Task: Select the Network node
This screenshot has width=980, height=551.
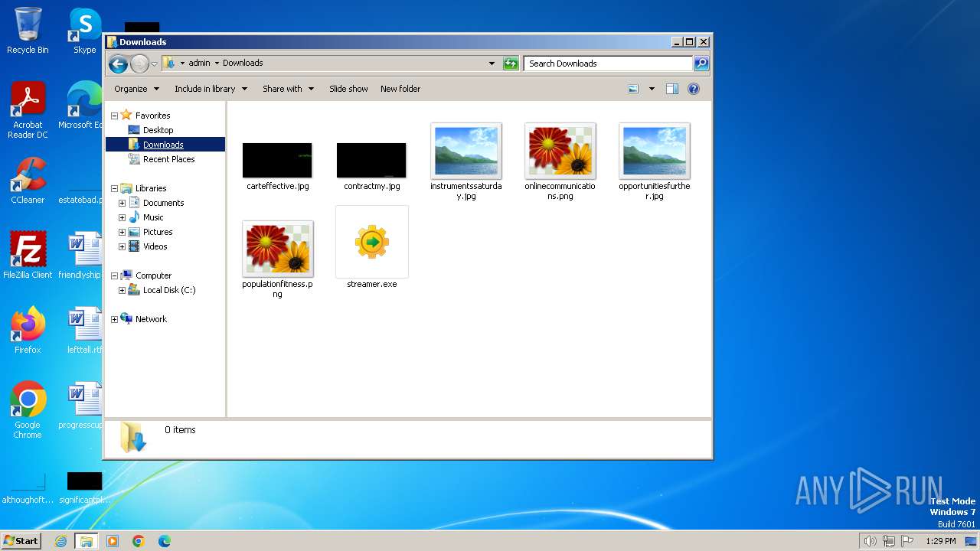Action: pyautogui.click(x=151, y=319)
